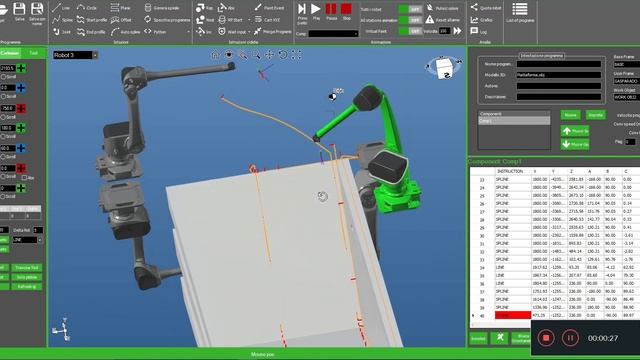The image size is (640, 360).
Task: Click the home view icon in viewport
Action: coord(215,55)
